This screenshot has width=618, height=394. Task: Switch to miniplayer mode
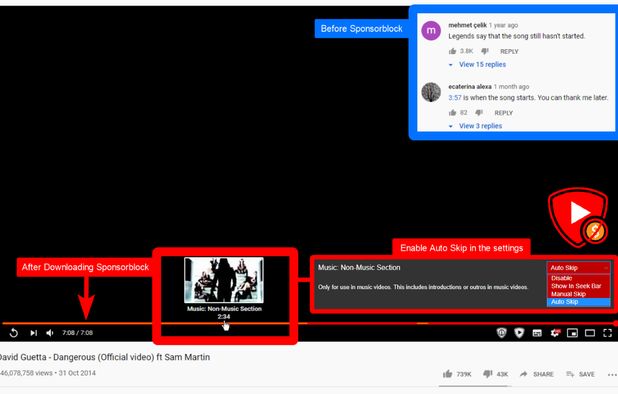(572, 333)
